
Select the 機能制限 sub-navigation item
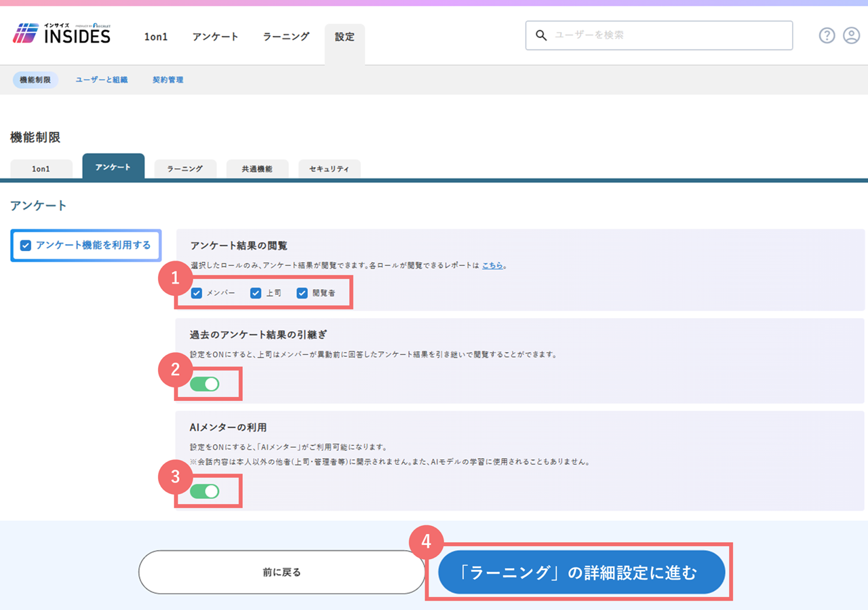35,79
